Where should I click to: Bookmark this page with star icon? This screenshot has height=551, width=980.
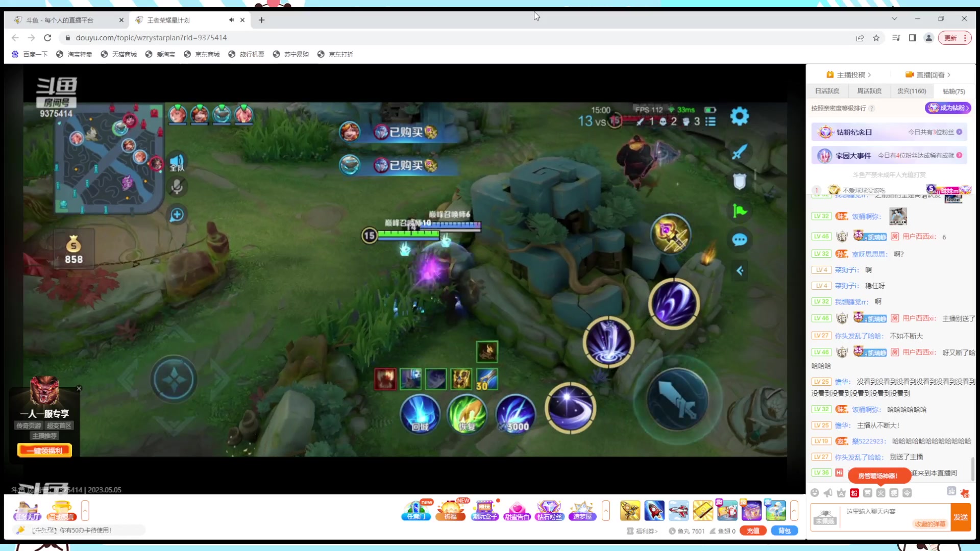pos(876,38)
